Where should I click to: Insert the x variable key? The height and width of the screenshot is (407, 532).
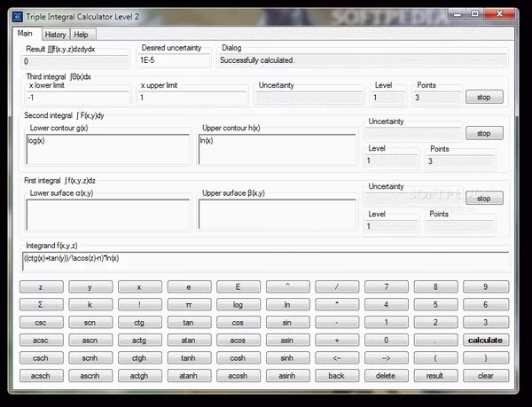tap(139, 287)
